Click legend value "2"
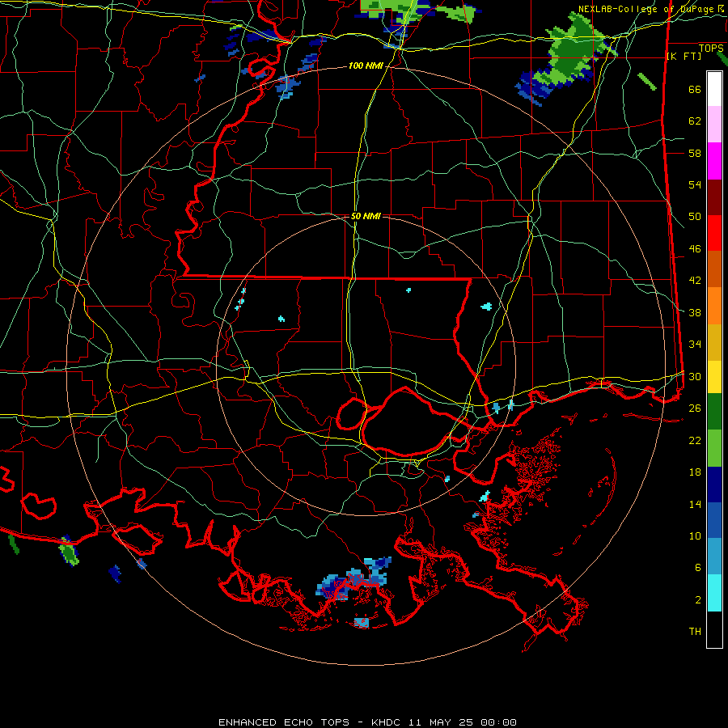The width and height of the screenshot is (728, 728). pos(697,600)
